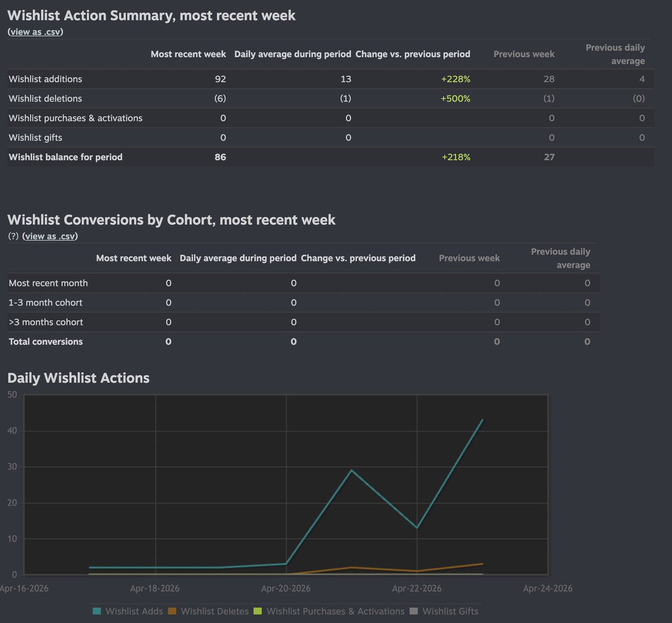This screenshot has width=672, height=623.
Task: Click the +228% change value
Action: (x=455, y=79)
